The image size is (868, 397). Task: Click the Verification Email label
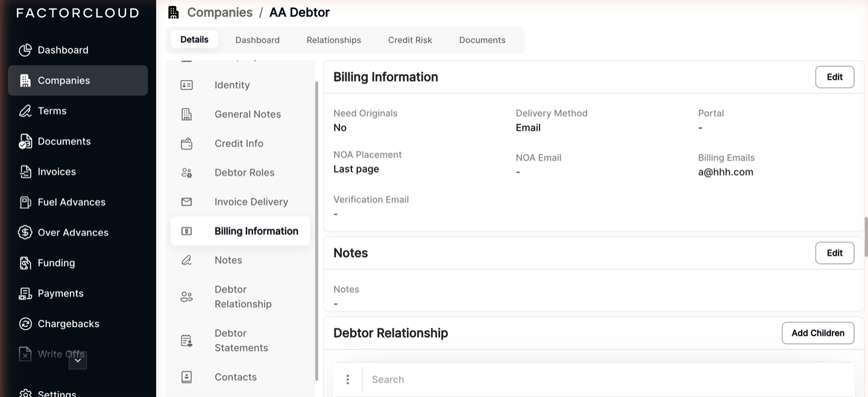click(371, 199)
